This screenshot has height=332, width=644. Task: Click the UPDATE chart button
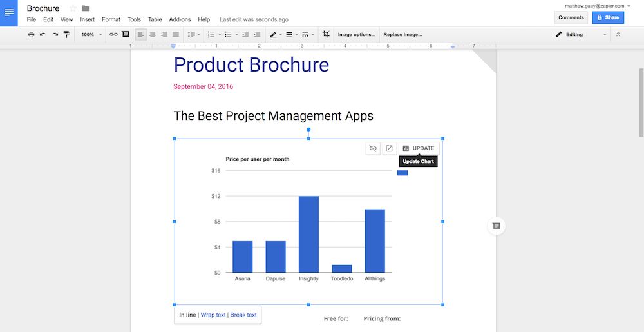pos(419,148)
